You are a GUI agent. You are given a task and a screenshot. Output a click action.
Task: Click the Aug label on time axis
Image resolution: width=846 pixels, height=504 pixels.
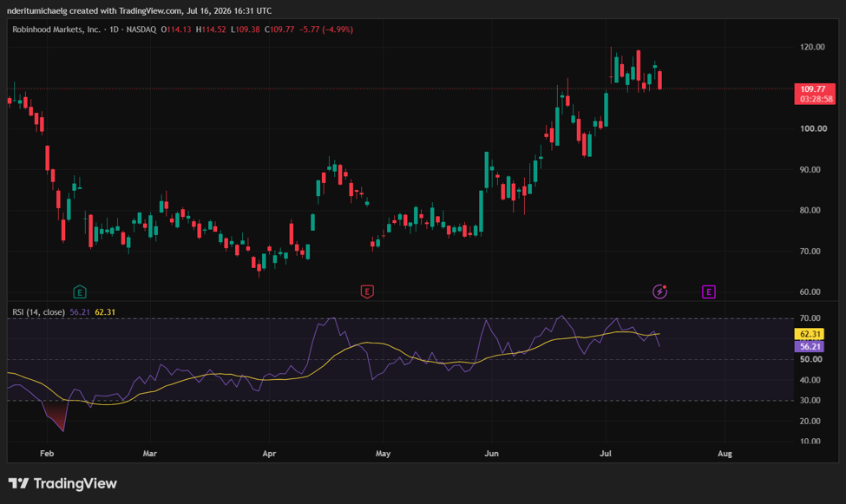725,454
